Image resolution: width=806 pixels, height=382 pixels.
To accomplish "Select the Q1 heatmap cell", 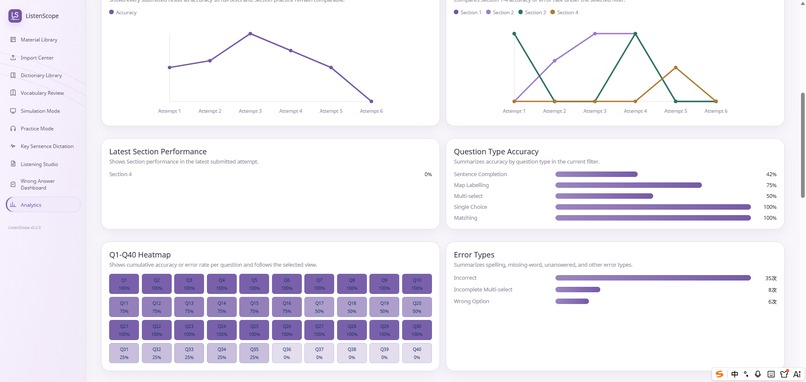I will (x=124, y=284).
